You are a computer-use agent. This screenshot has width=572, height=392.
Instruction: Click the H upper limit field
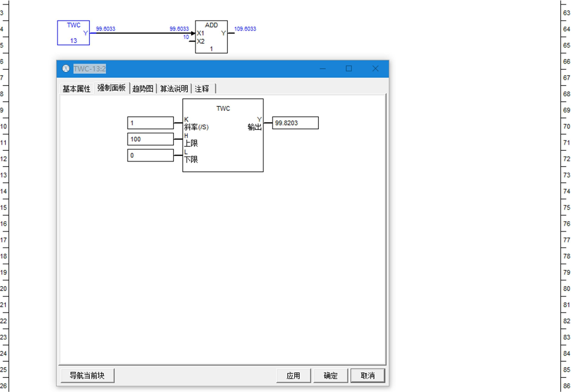(x=150, y=139)
